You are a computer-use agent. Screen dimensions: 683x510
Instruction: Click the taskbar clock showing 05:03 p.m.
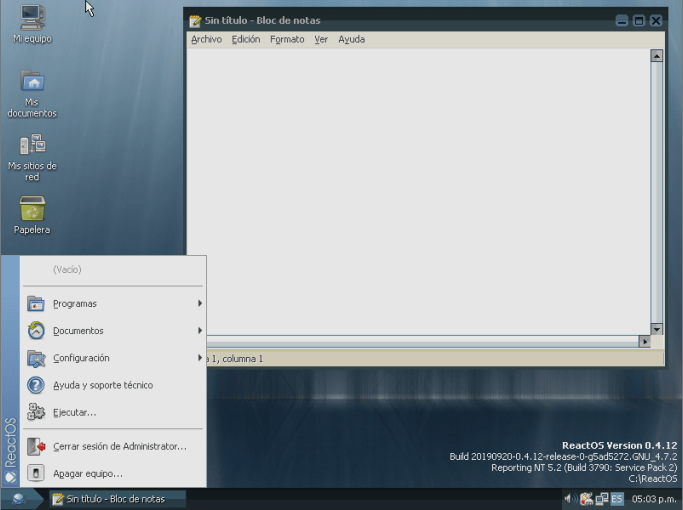(654, 499)
